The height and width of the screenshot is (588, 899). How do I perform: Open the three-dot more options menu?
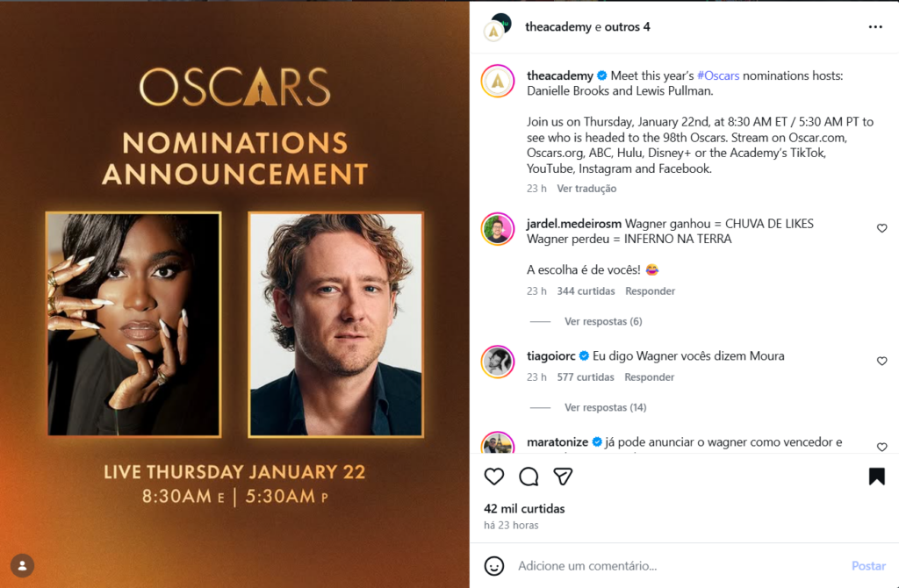point(875,27)
